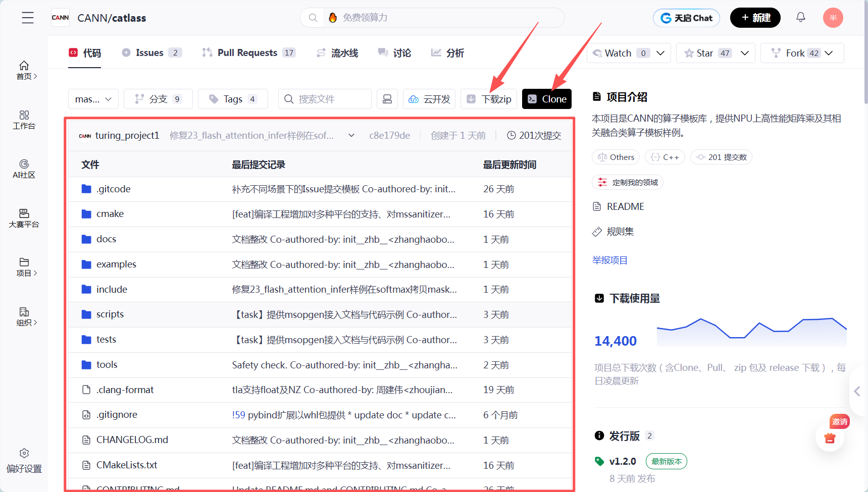Open the user avatar menu
Screen dimensions: 868x492
[x=833, y=18]
